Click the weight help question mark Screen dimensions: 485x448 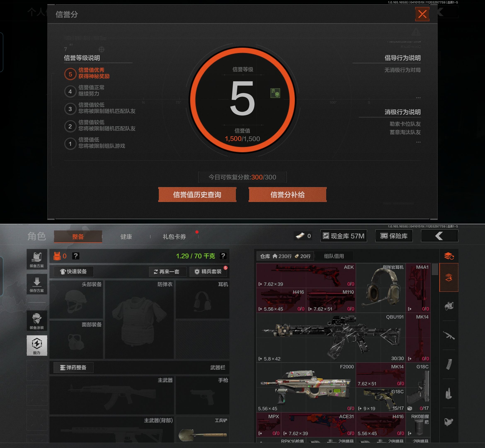(223, 256)
